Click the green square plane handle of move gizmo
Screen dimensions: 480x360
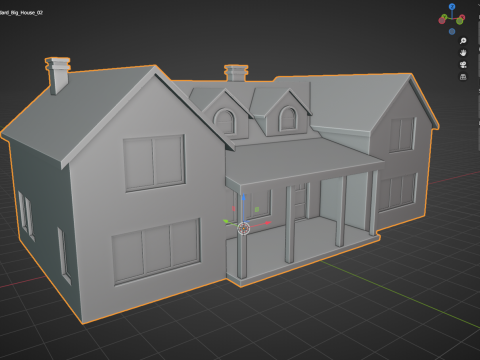(x=257, y=209)
